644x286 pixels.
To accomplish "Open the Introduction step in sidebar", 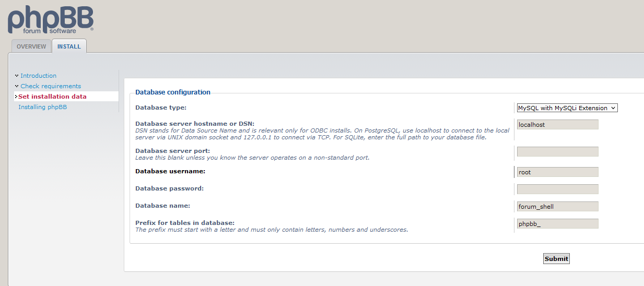I will pyautogui.click(x=39, y=76).
